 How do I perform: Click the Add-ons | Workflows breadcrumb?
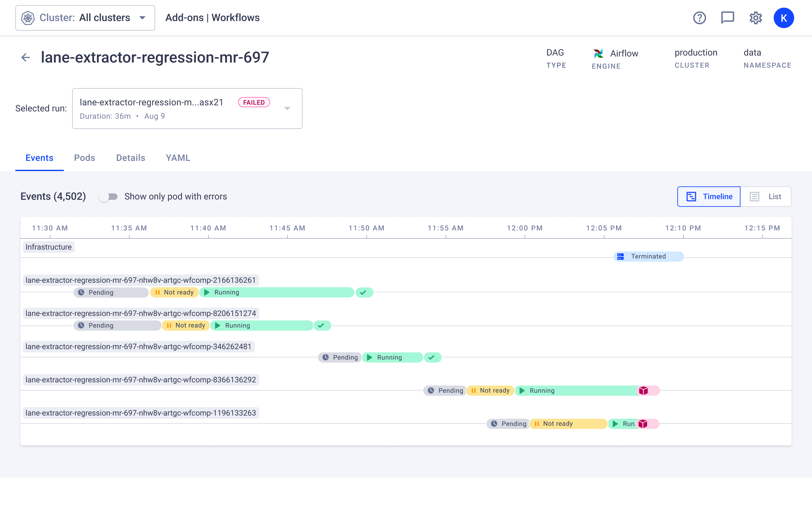(213, 18)
